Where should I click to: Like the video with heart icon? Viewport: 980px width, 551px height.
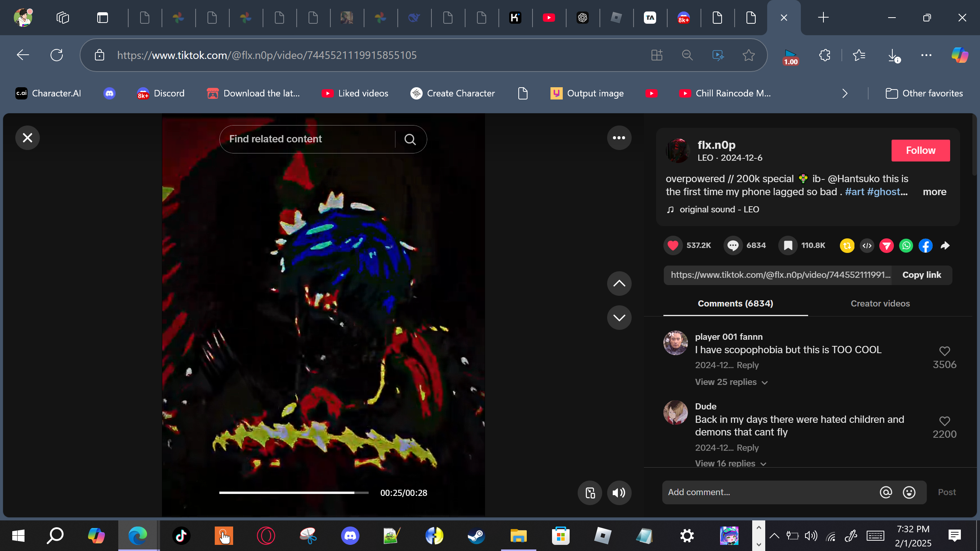pos(673,245)
